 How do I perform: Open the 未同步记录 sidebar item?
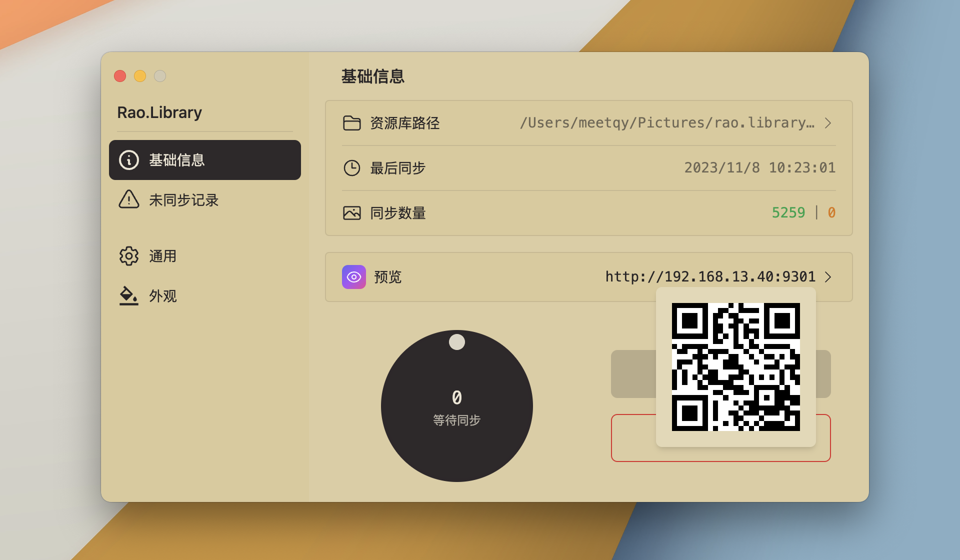(x=205, y=200)
